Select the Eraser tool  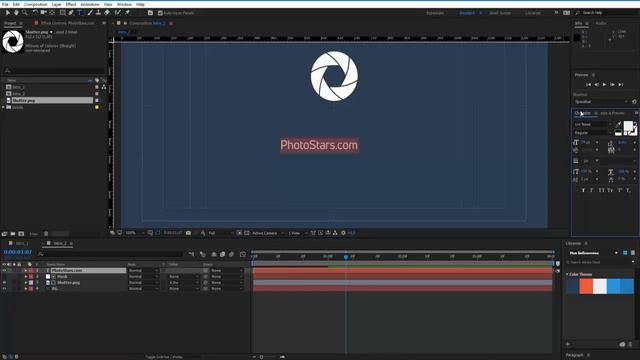[x=107, y=13]
